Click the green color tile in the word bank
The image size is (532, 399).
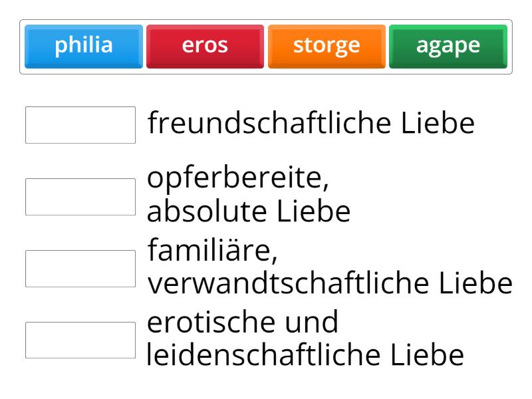coord(448,47)
